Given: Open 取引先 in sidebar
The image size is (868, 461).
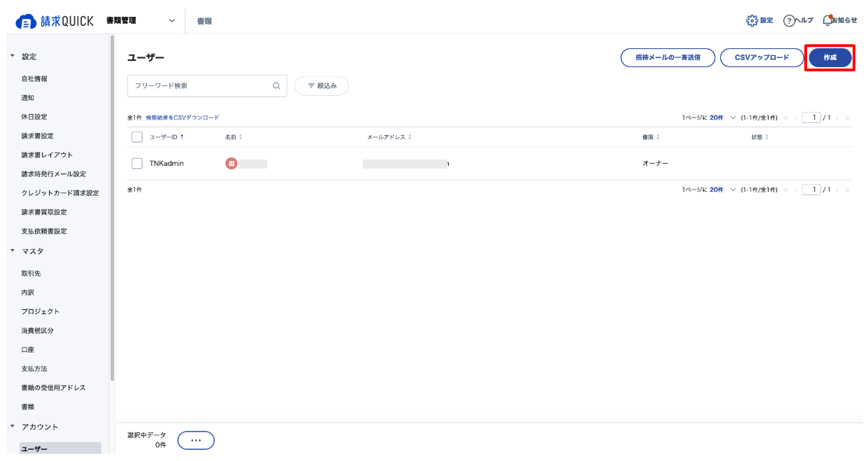Looking at the screenshot, I should (31, 274).
